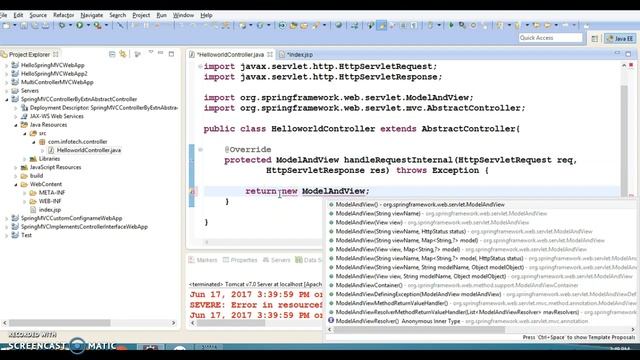Screen dimensions: 640x360
Task: Click the Save toolbar icon
Action: [24, 25]
